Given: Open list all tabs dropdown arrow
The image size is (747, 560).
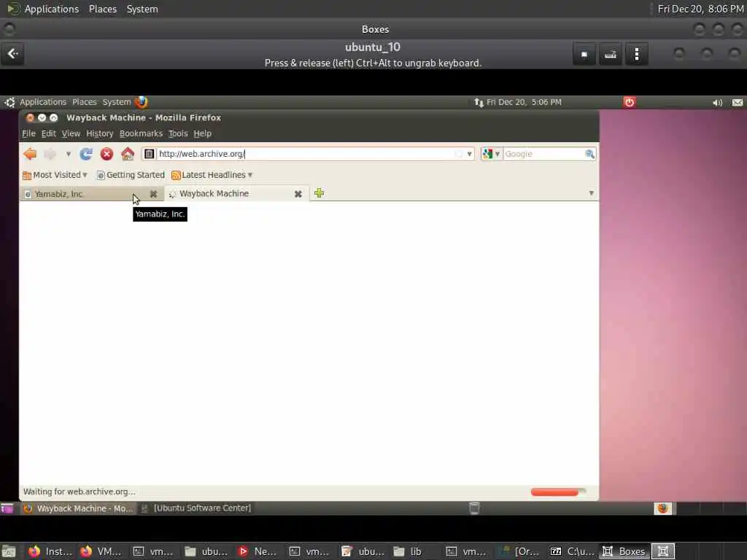Looking at the screenshot, I should 591,193.
